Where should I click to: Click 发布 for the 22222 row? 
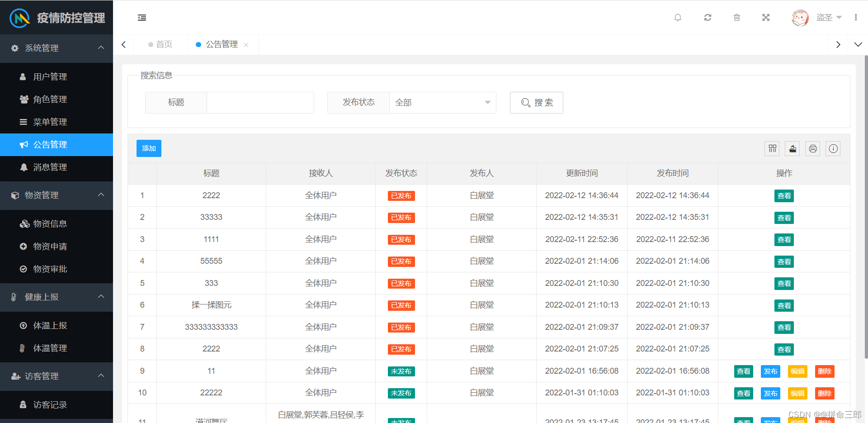(770, 393)
